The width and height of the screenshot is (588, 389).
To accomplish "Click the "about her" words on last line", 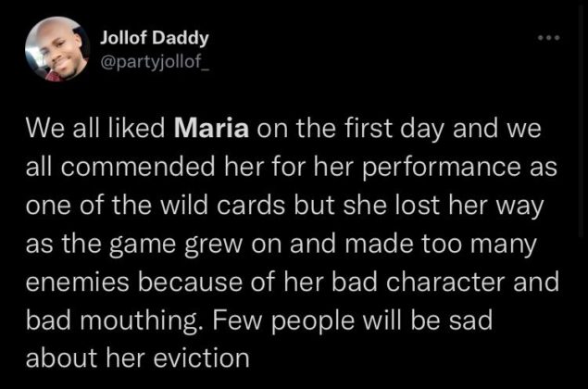I will pos(85,358).
